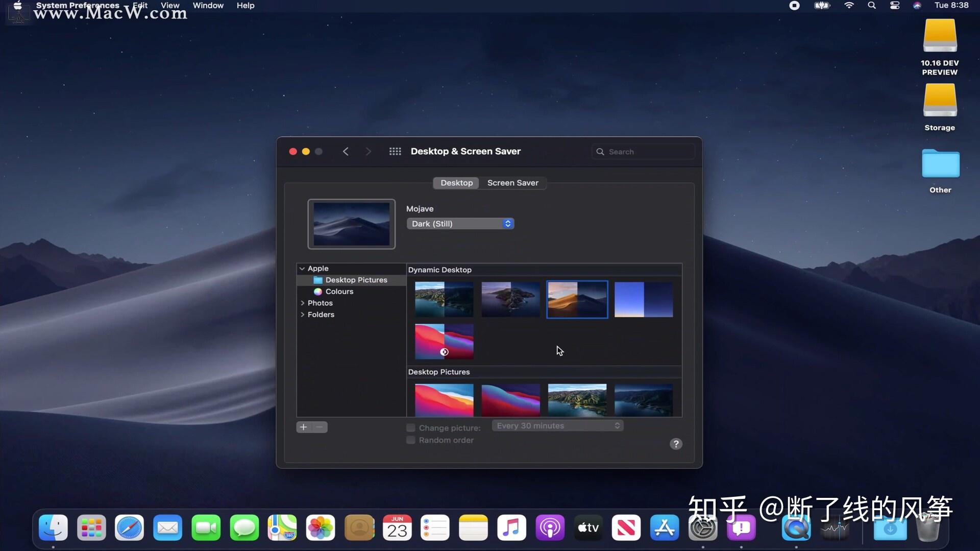Image resolution: width=980 pixels, height=551 pixels.
Task: Choose the Big Sur dynamic wallpaper thumbnail
Action: (444, 341)
